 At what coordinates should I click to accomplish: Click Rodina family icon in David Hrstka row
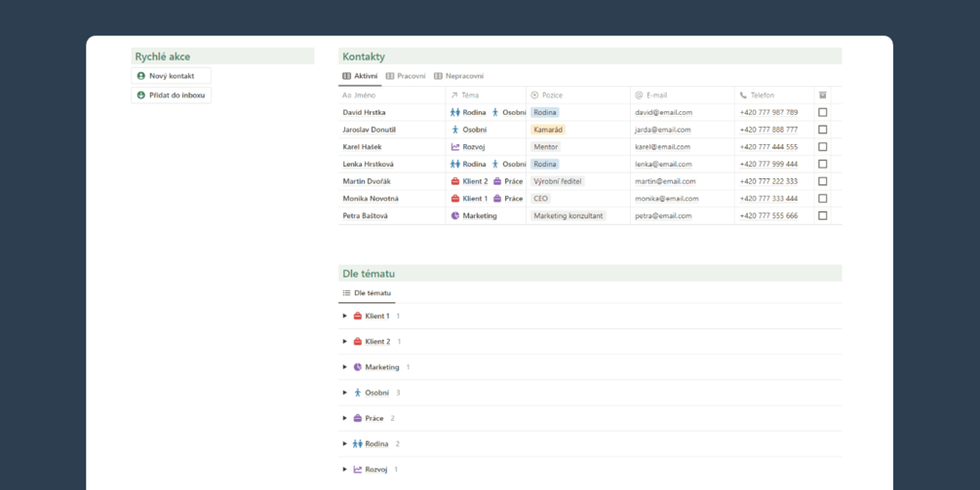[455, 112]
